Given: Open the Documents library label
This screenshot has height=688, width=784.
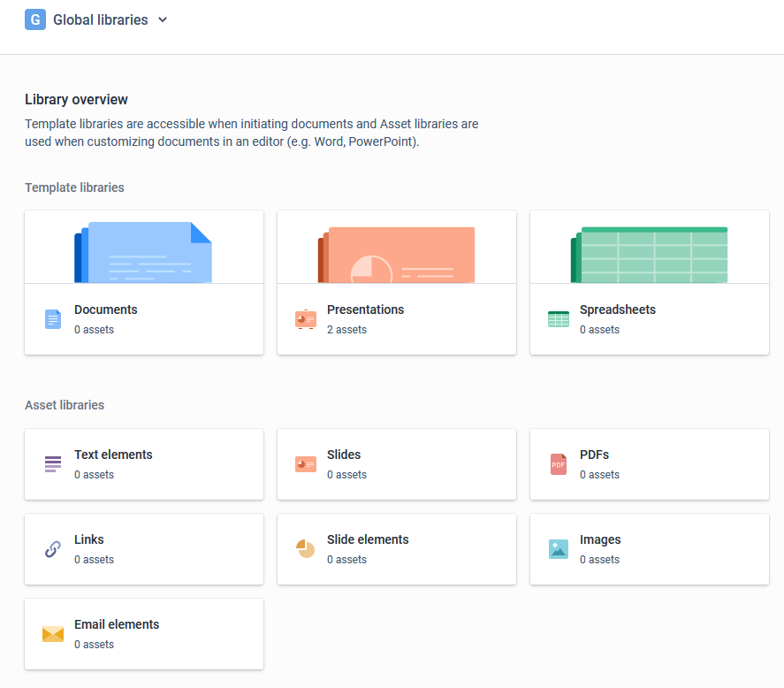Looking at the screenshot, I should tap(105, 310).
